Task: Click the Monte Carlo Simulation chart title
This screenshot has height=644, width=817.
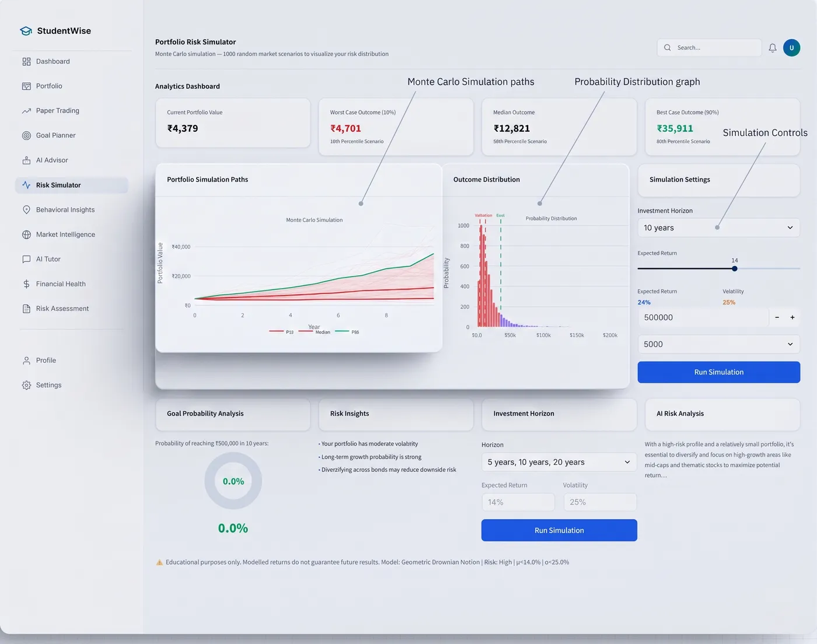Action: (314, 220)
